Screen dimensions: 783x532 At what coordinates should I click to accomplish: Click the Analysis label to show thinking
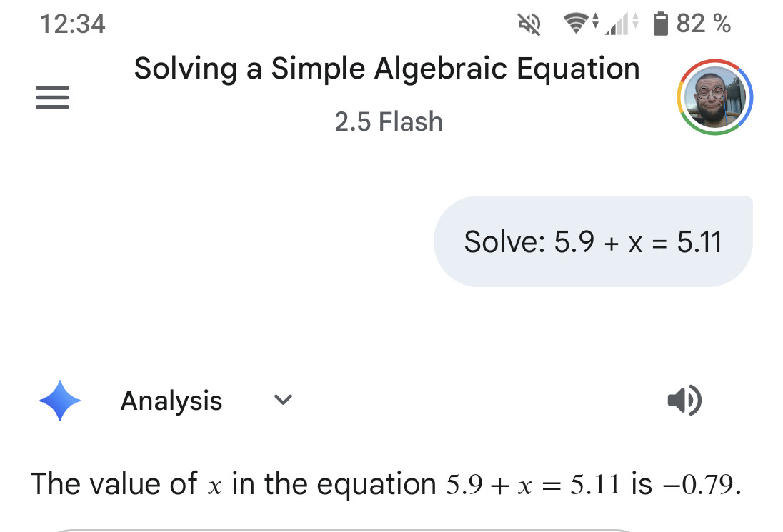pyautogui.click(x=171, y=401)
